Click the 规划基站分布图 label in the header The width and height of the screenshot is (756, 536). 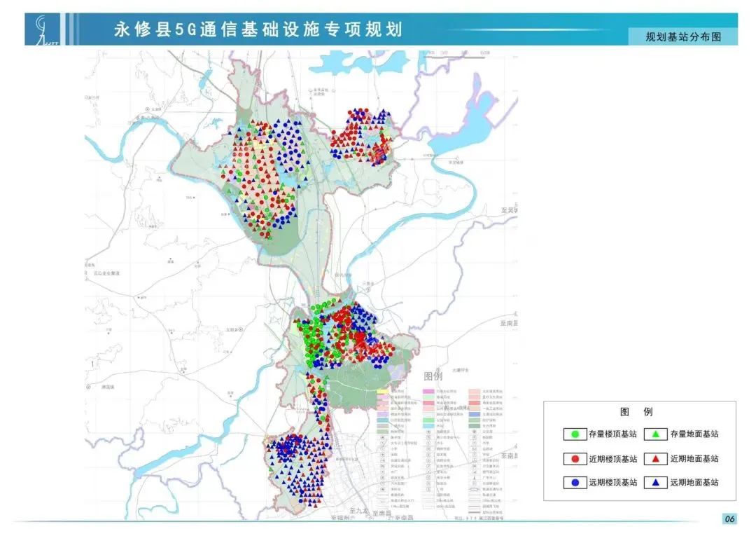click(683, 37)
